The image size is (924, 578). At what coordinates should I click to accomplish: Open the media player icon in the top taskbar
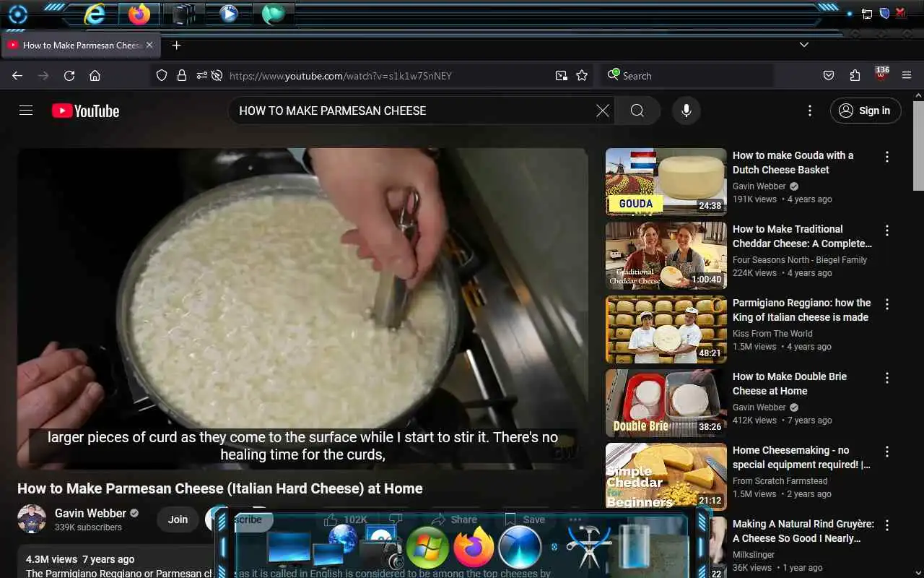pos(229,14)
